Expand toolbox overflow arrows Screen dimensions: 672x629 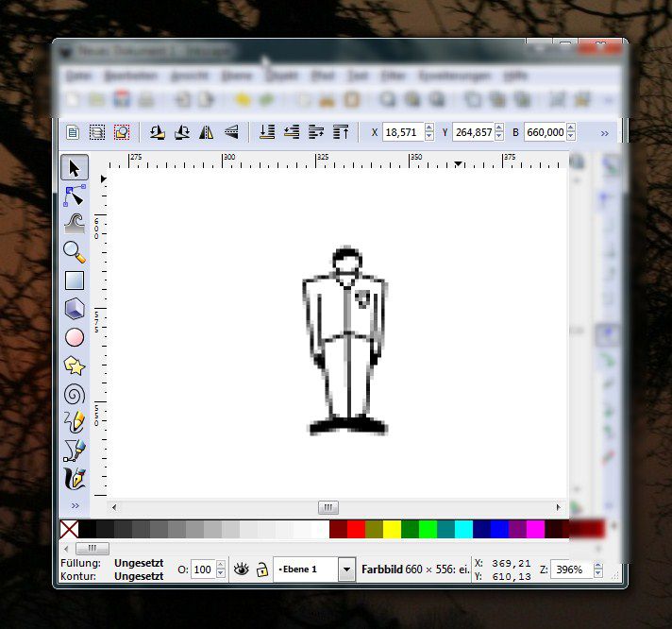click(x=75, y=506)
